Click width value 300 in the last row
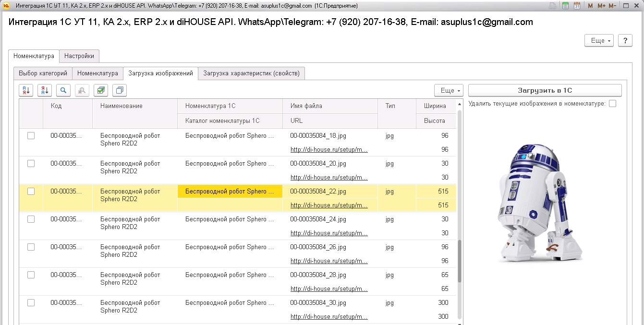 443,303
